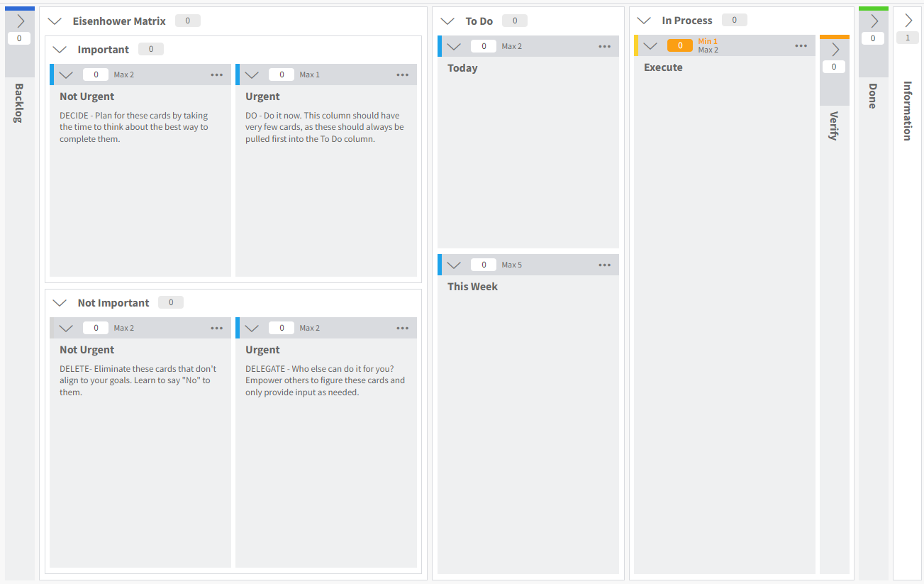Collapse the Not Important Not Urgent column
The image size is (924, 584).
tap(66, 328)
